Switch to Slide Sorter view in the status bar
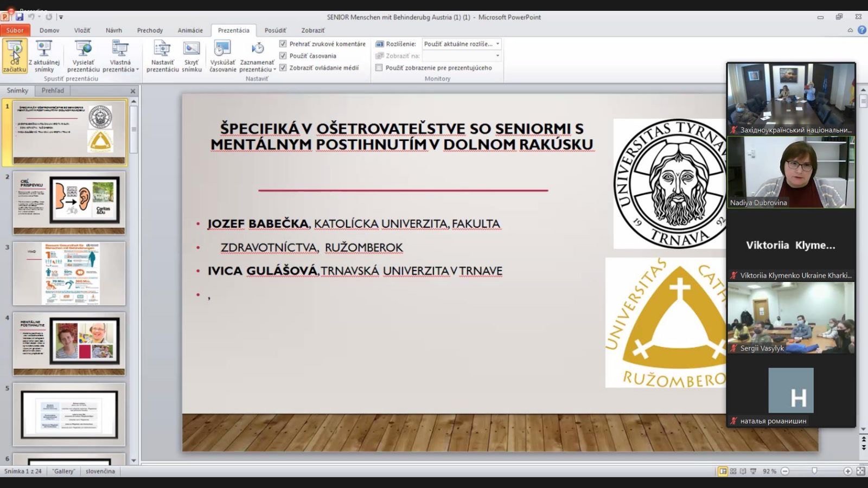The height and width of the screenshot is (488, 868). 733,471
